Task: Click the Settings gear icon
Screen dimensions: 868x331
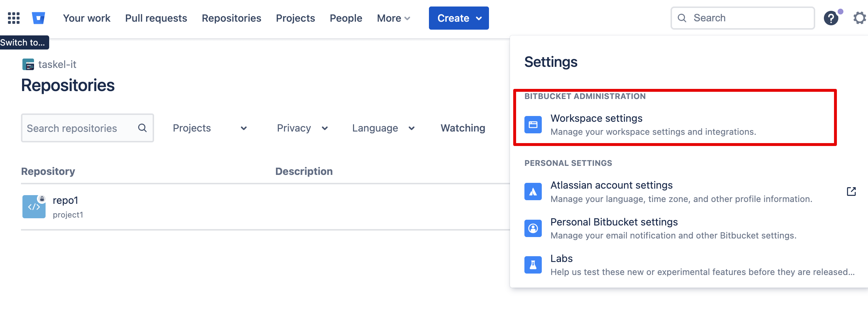Action: pyautogui.click(x=860, y=18)
